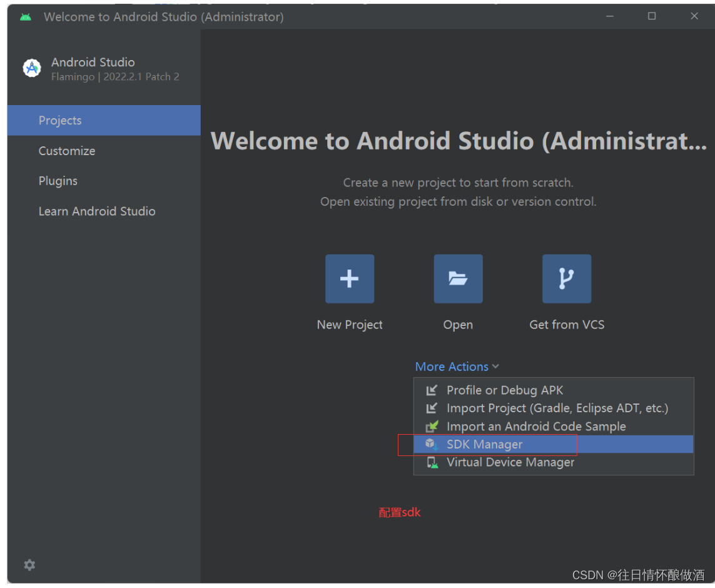Open SDK Manager from the menu

(553, 444)
